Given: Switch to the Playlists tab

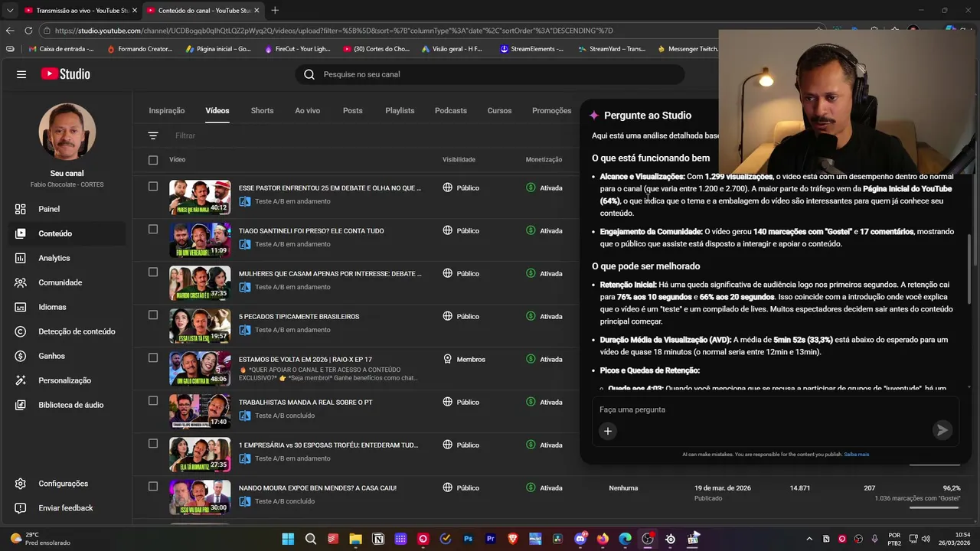Looking at the screenshot, I should point(400,110).
